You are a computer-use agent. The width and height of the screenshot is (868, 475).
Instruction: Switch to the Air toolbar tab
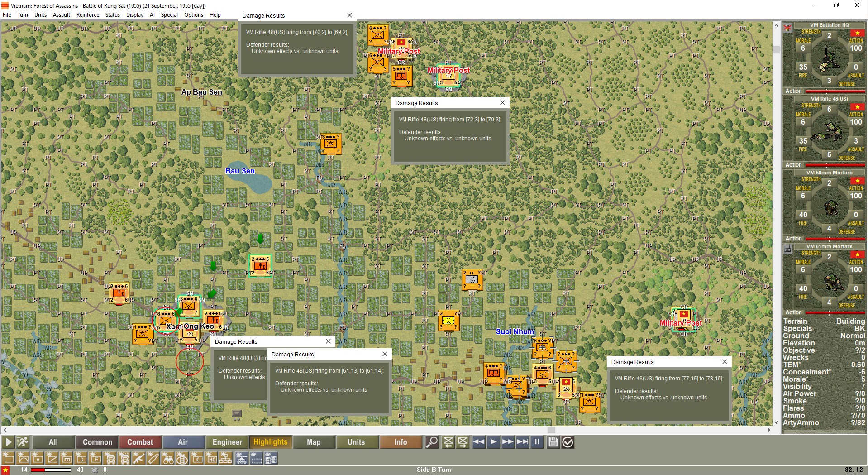[x=183, y=442]
